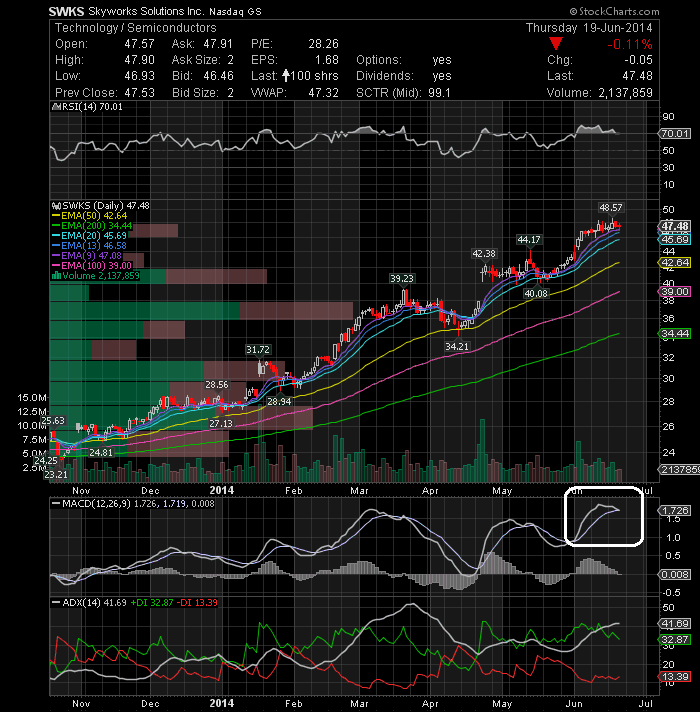The height and width of the screenshot is (712, 700).
Task: Click the RSI(14) 70.01 legend label
Action: click(88, 107)
